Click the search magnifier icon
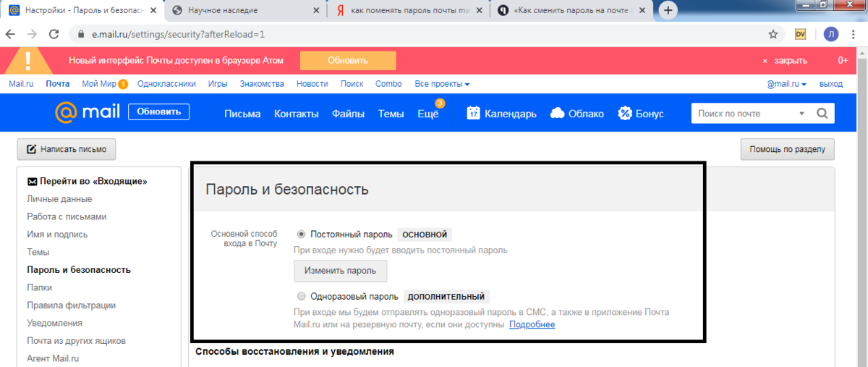This screenshot has height=367, width=868. click(822, 113)
